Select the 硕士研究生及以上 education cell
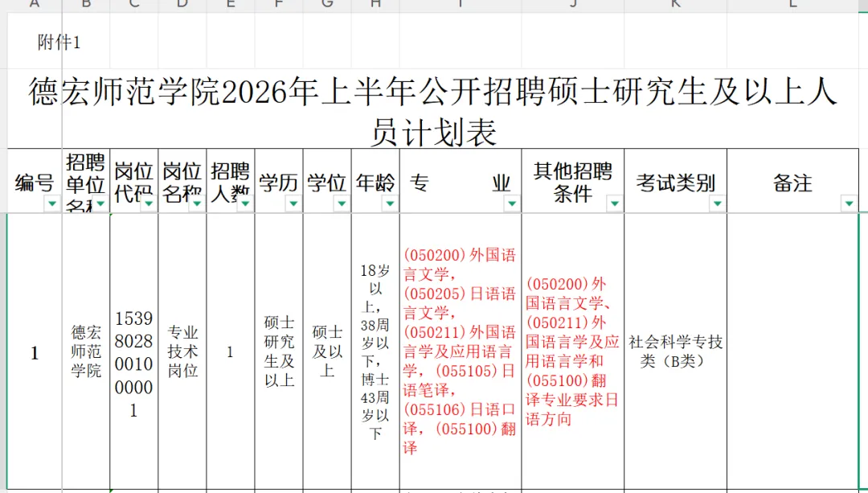 point(278,351)
